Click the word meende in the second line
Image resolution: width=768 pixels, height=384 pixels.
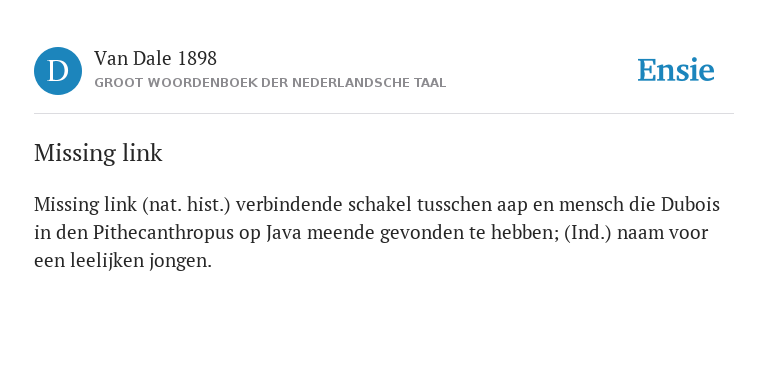(343, 233)
